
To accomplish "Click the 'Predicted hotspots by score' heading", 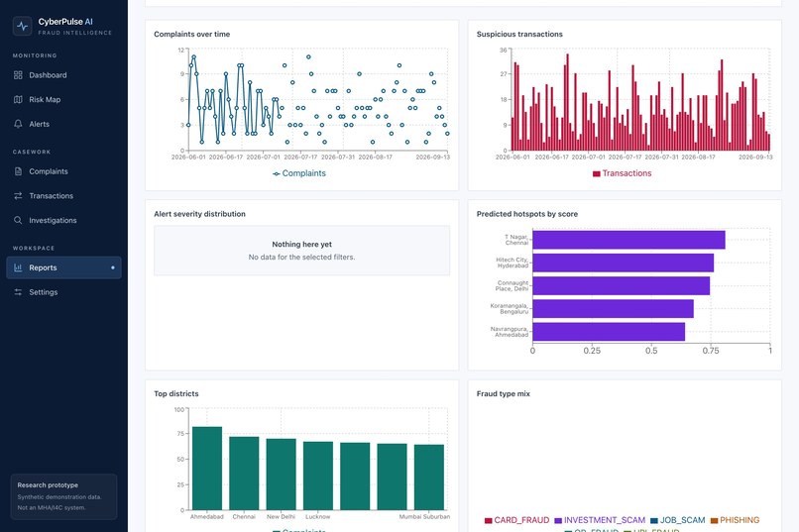I will pyautogui.click(x=527, y=214).
